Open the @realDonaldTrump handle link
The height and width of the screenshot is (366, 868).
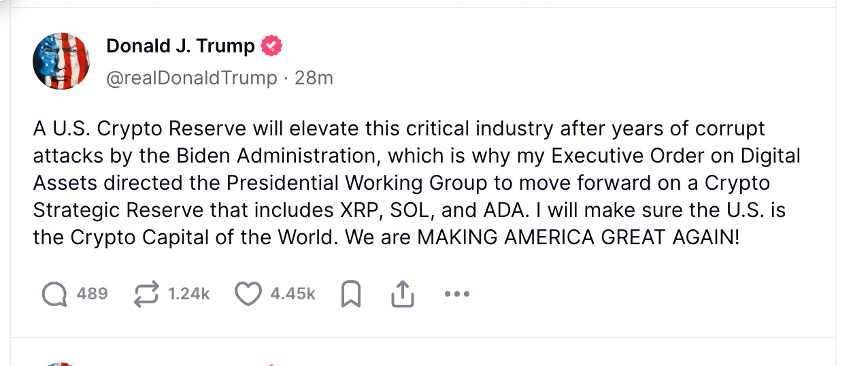coord(192,78)
